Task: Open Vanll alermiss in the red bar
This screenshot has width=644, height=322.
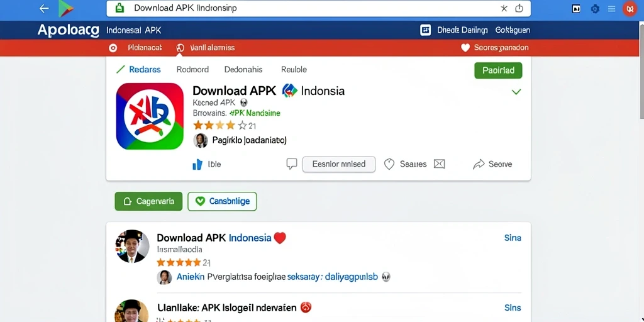Action: point(213,48)
